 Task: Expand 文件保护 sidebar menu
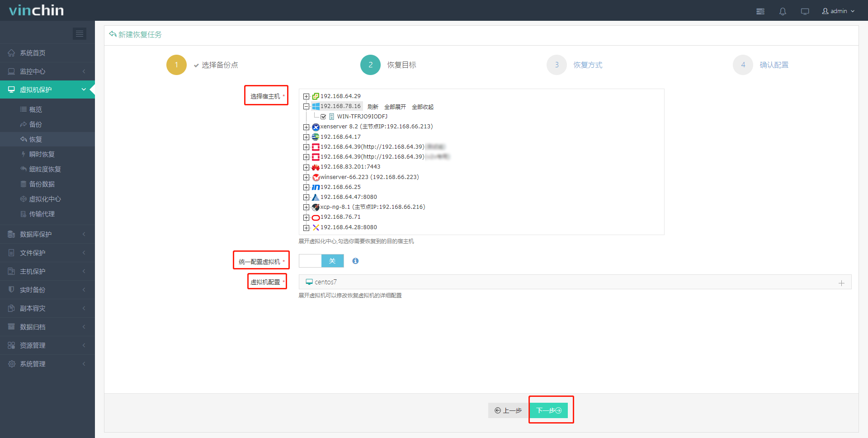click(47, 253)
